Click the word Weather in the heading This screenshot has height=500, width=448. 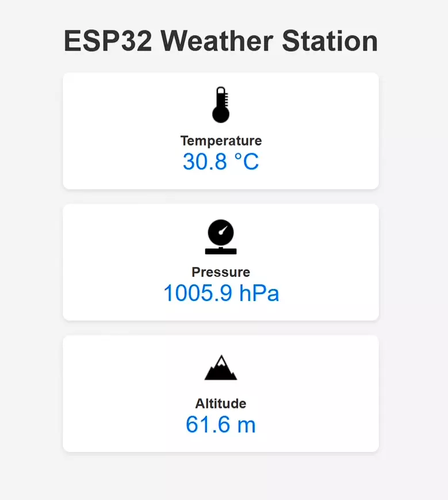pyautogui.click(x=217, y=41)
